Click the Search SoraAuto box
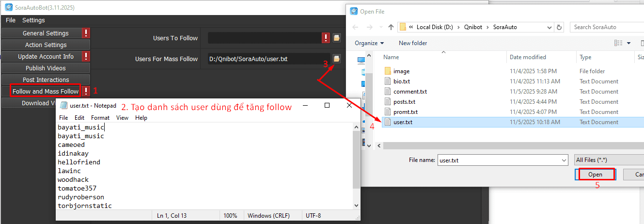Image resolution: width=644 pixels, height=224 pixels. tap(607, 27)
